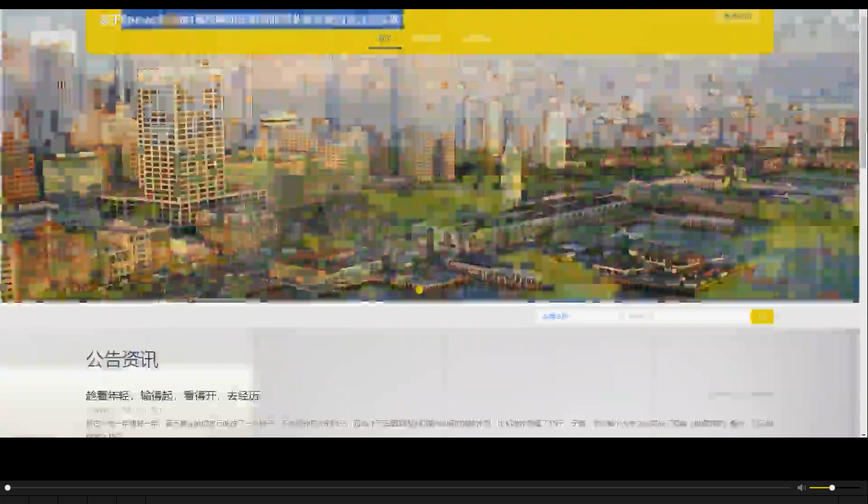This screenshot has height=504, width=868.
Task: Select the yellow search icon button
Action: (762, 316)
